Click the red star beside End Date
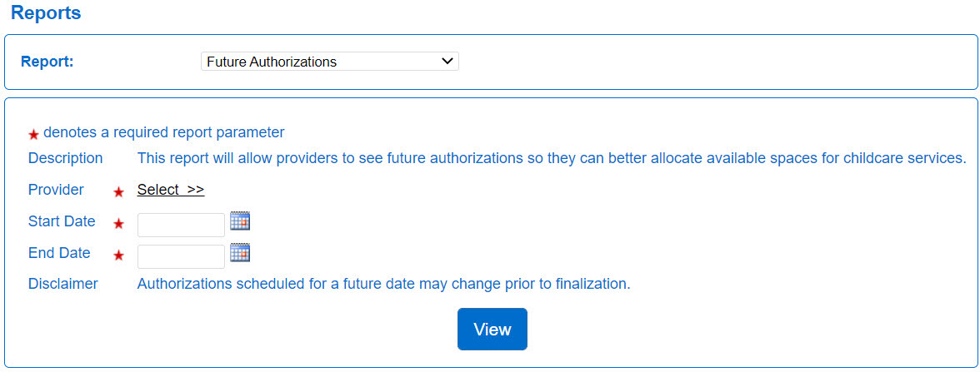Image resolution: width=980 pixels, height=372 pixels. [119, 255]
